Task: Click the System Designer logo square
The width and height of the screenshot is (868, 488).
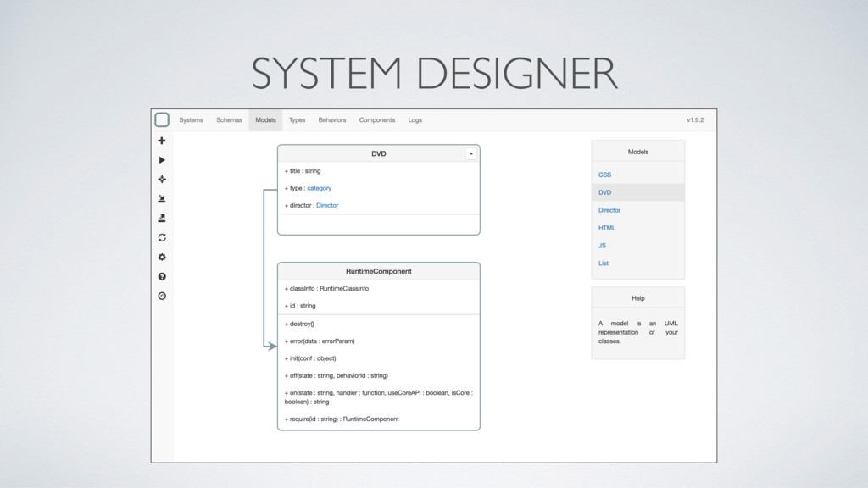Action: point(162,119)
